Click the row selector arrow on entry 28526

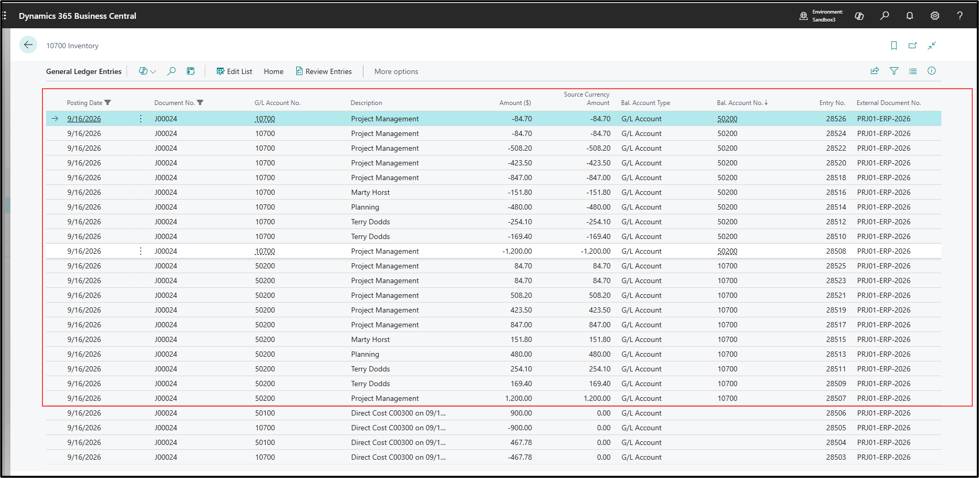tap(54, 119)
